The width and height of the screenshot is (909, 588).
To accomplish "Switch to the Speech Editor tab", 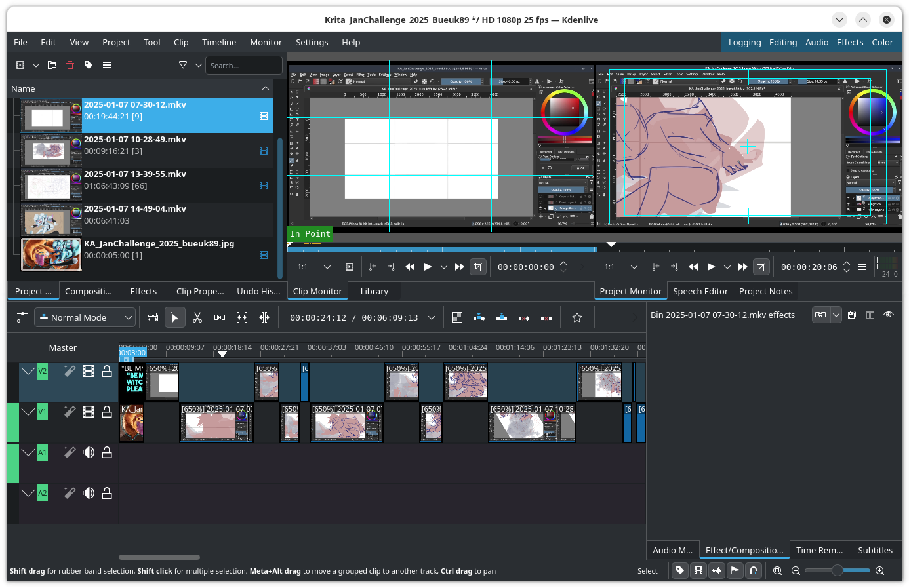I will (x=700, y=291).
